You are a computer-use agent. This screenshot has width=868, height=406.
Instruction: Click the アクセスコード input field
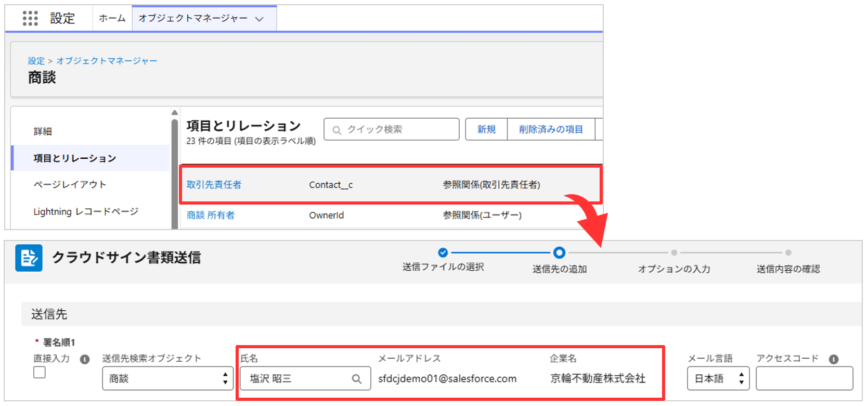804,378
